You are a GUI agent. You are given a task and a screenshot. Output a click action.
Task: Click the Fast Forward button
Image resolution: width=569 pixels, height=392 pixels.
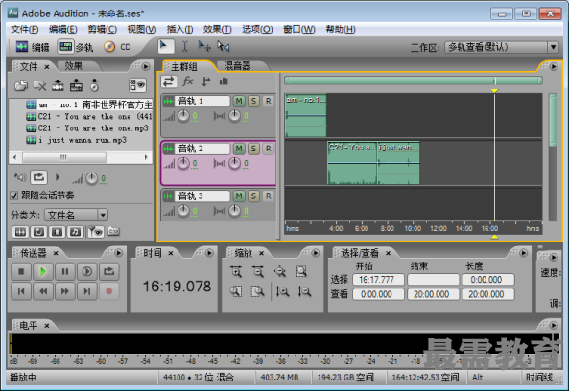tap(65, 291)
